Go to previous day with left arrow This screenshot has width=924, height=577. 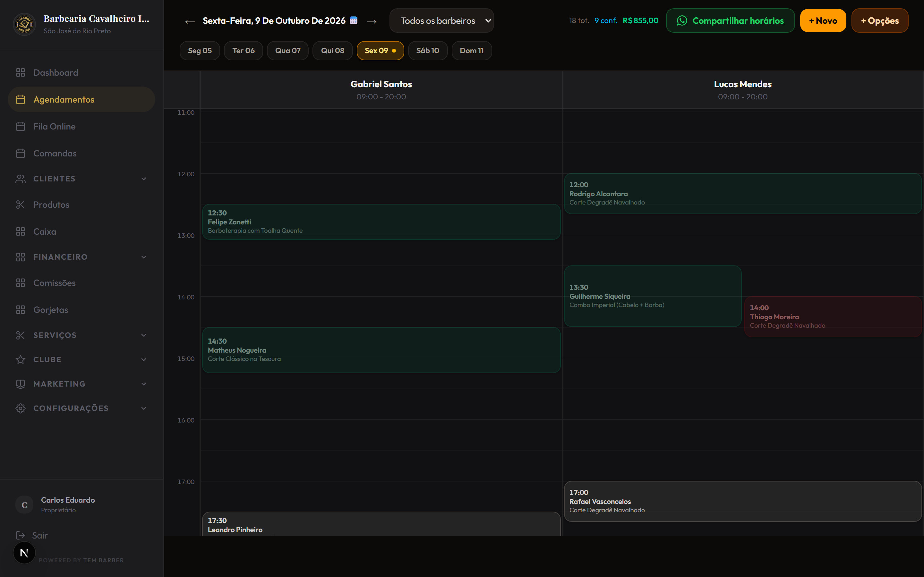[x=190, y=21]
